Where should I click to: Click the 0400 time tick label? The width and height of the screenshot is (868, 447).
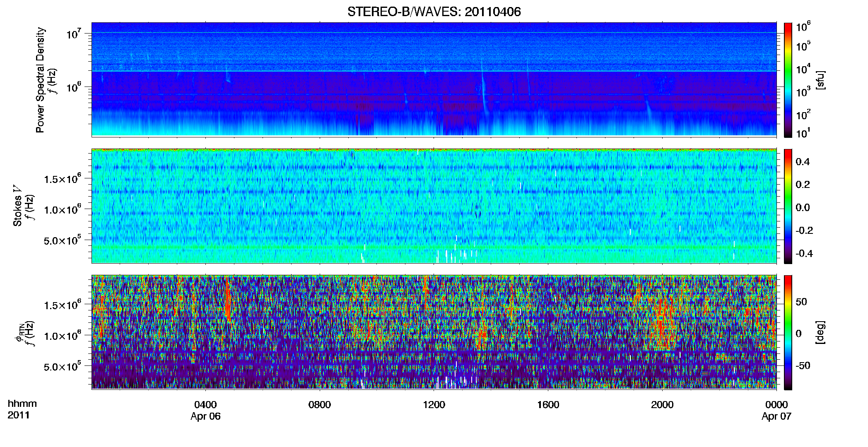(205, 405)
